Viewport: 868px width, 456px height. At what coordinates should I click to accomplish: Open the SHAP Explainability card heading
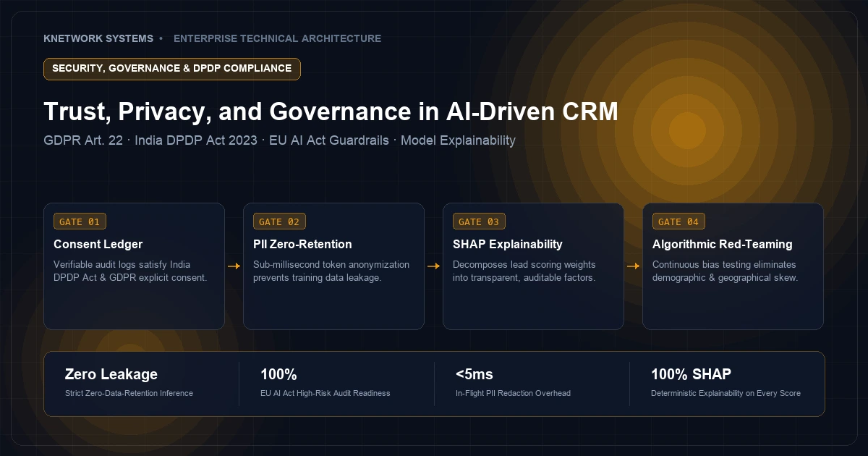[x=507, y=245]
